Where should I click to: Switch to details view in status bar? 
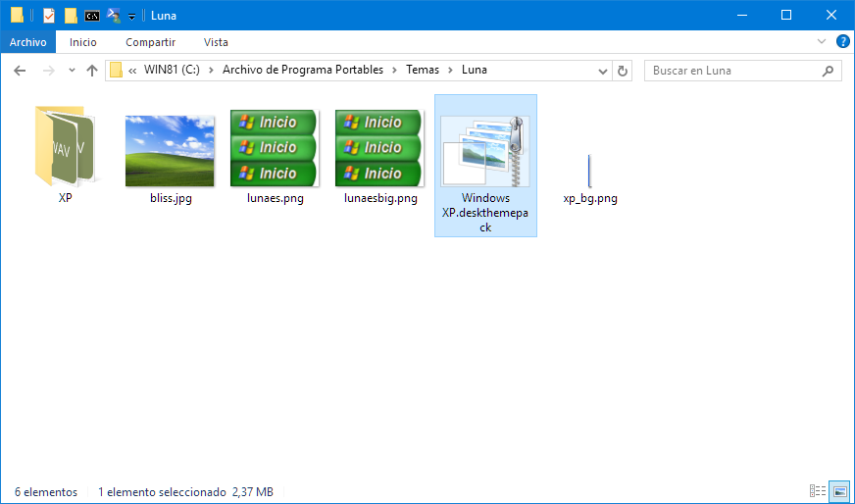tap(818, 491)
